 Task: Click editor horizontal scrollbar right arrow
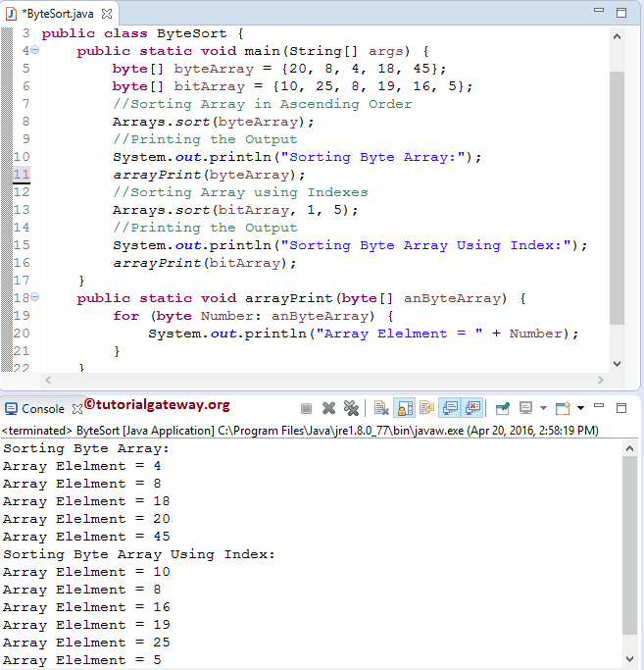[x=601, y=380]
